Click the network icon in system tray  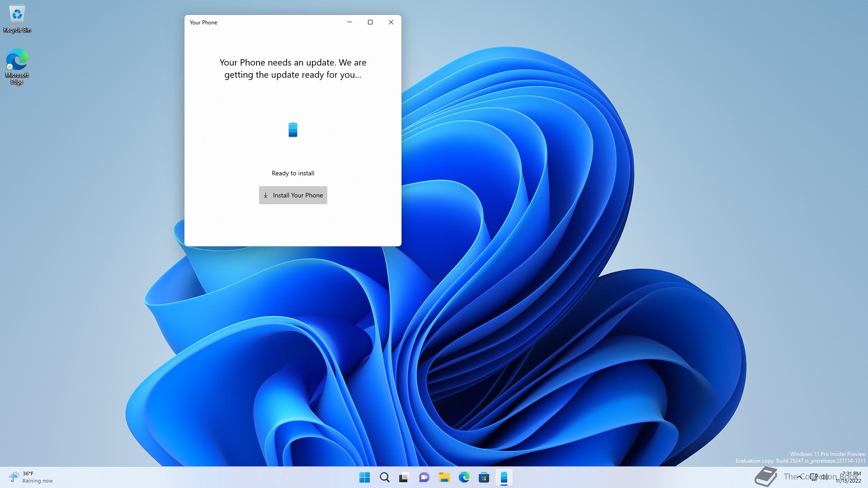pyautogui.click(x=814, y=477)
